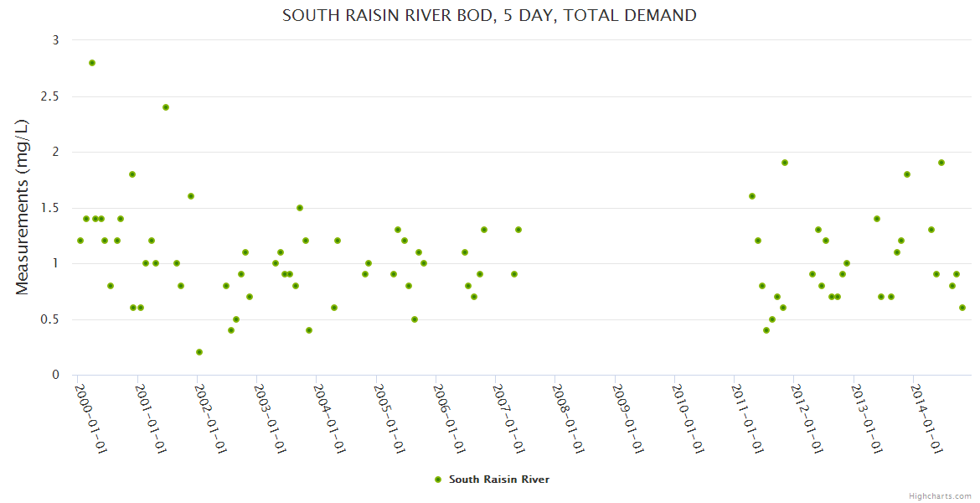The width and height of the screenshot is (980, 503).
Task: Click the 1.5 mg/L point in 2003
Action: [300, 208]
